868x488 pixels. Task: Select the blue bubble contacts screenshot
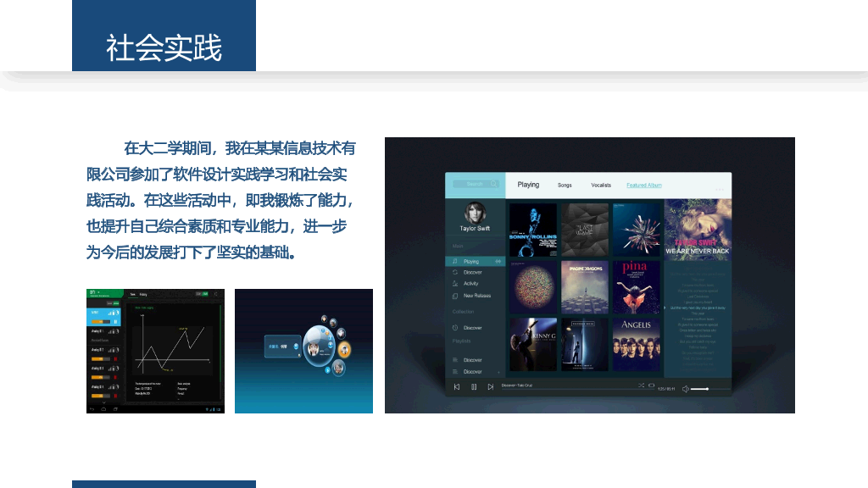[304, 351]
